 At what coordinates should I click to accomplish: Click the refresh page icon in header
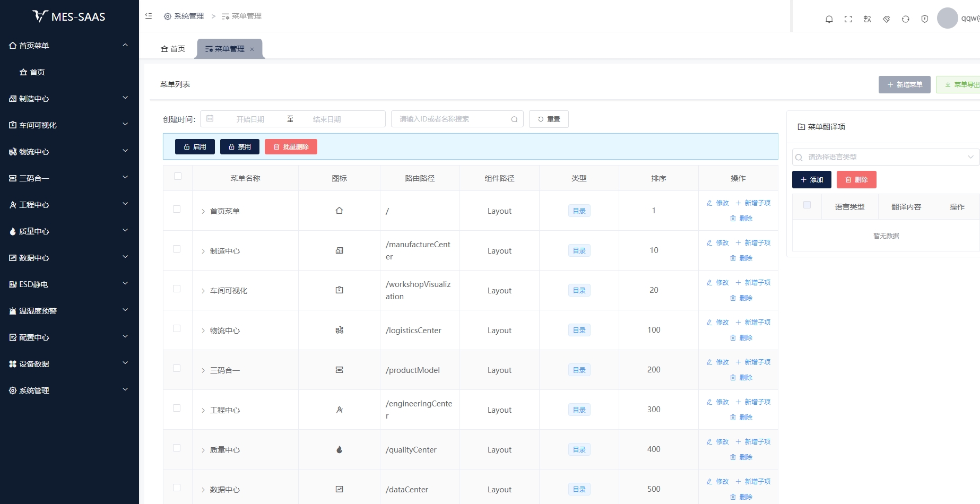[906, 19]
